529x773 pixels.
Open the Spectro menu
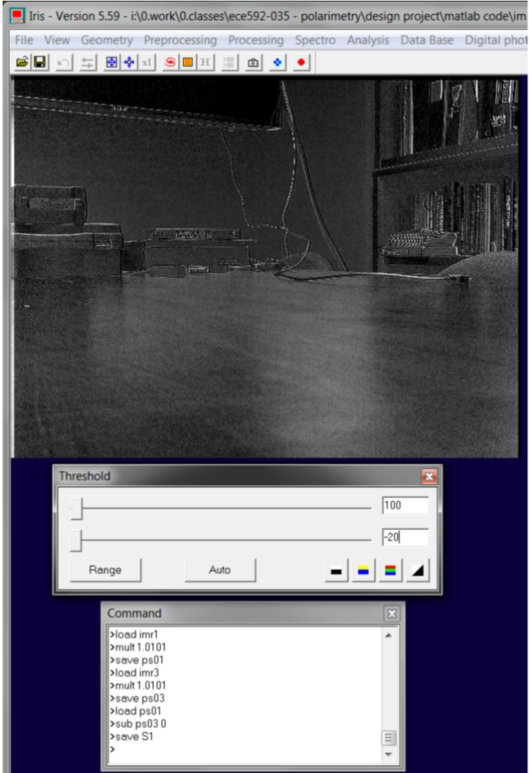point(315,40)
